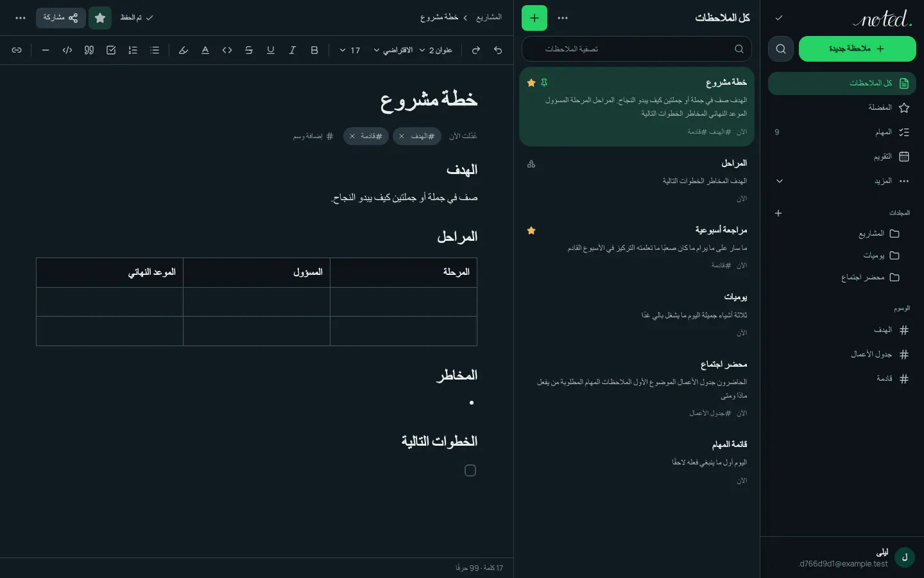This screenshot has height=578, width=924.
Task: Click the ملاحظة جديدة button
Action: pos(857,49)
